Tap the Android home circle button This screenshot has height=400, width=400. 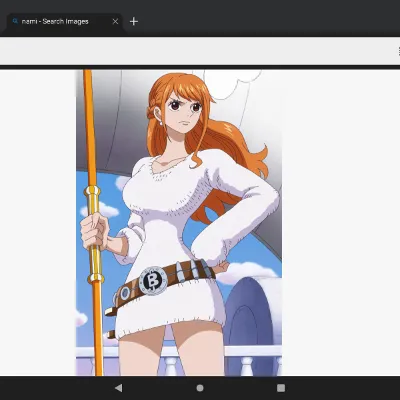click(x=200, y=388)
